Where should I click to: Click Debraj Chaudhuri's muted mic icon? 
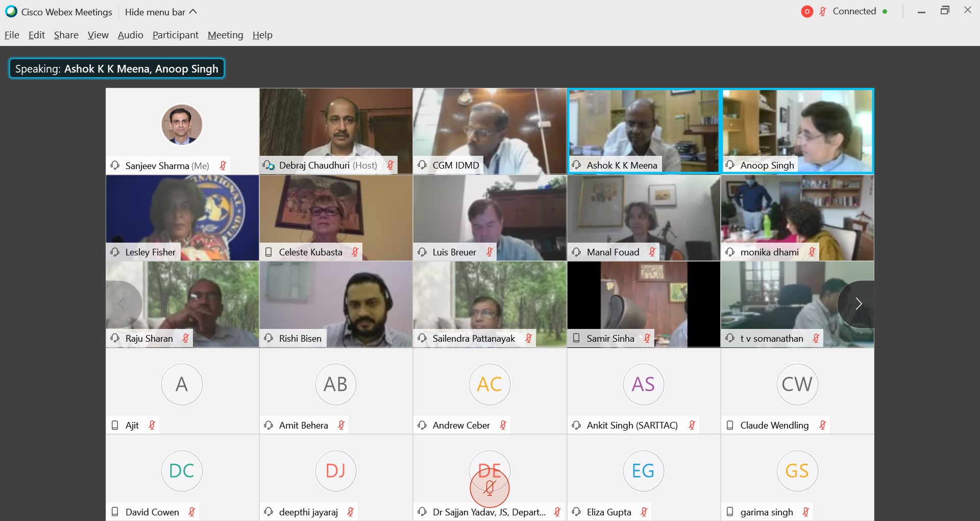tap(390, 165)
